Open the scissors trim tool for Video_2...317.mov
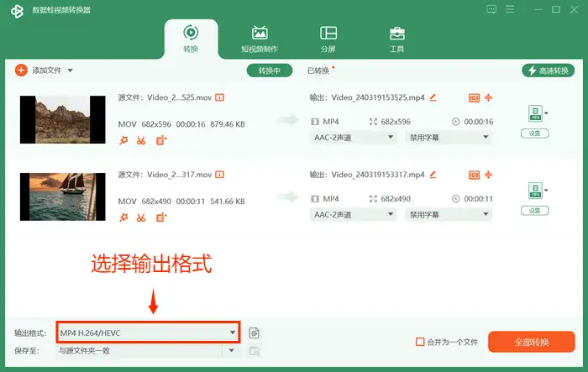The image size is (588, 372). point(141,217)
